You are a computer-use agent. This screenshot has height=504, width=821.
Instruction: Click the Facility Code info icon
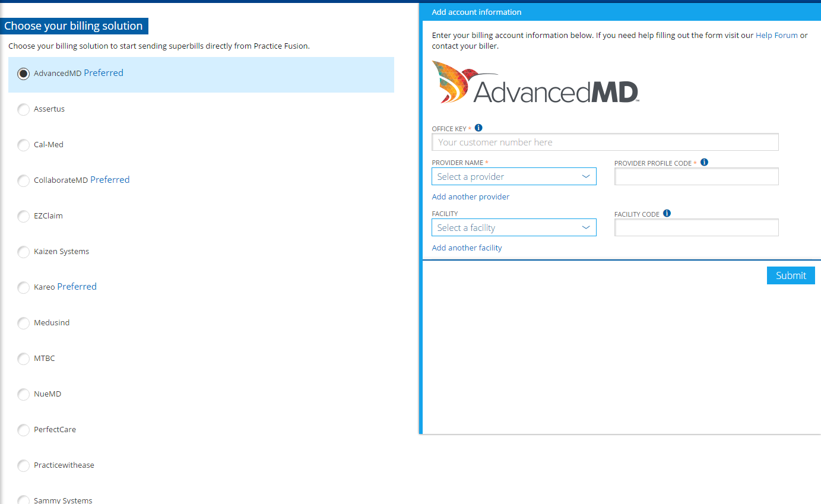tap(667, 213)
